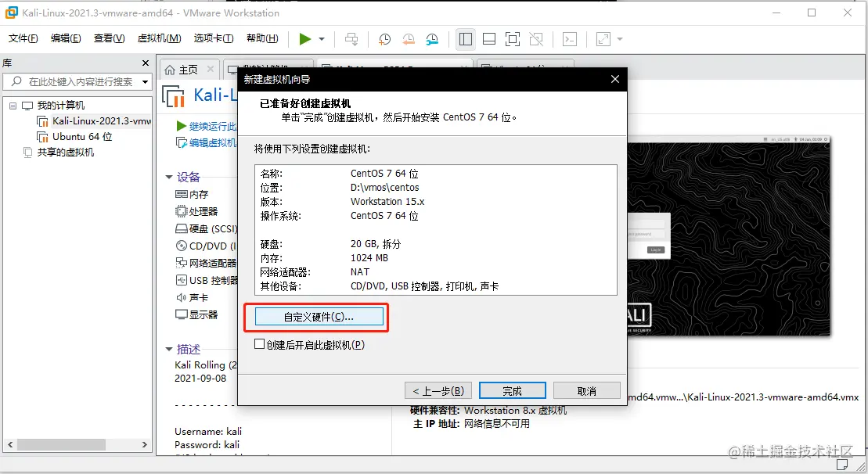Click the 声卡 sound card icon
This screenshot has width=868, height=474.
click(181, 297)
